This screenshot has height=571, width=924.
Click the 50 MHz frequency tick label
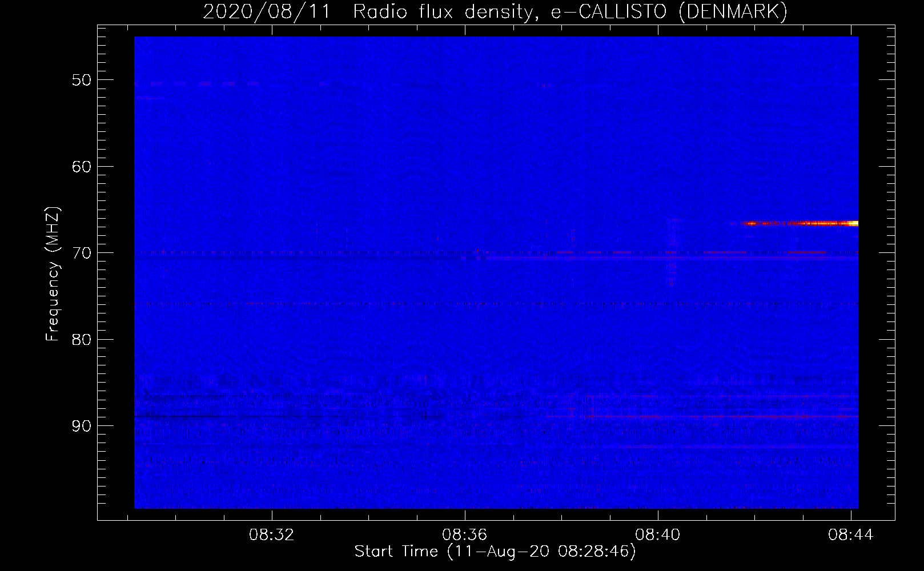pyautogui.click(x=82, y=79)
